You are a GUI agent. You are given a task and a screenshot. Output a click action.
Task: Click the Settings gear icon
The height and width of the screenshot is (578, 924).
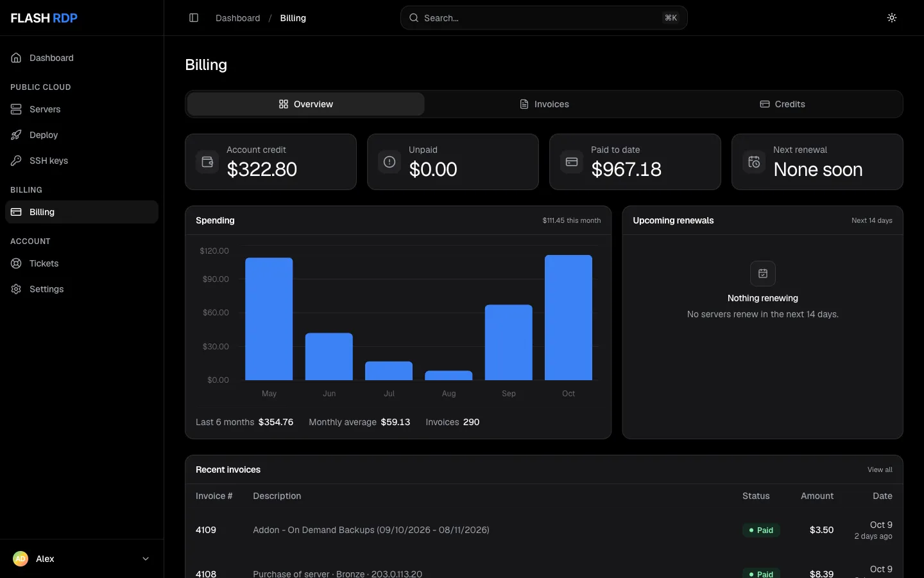point(16,289)
